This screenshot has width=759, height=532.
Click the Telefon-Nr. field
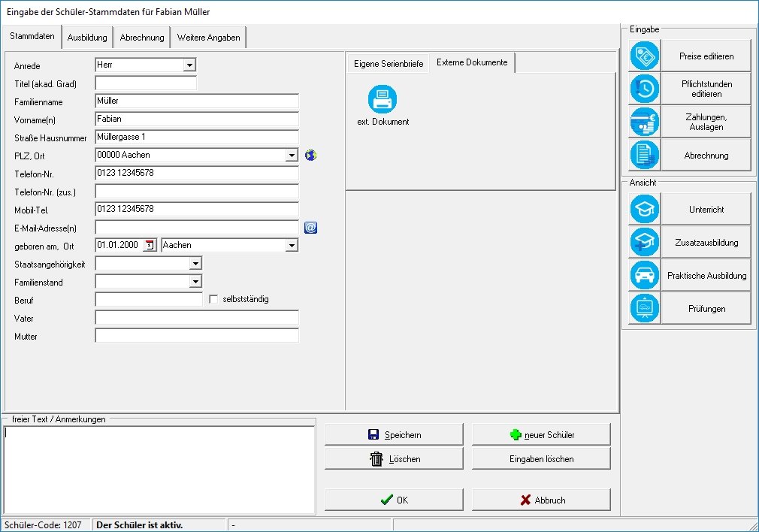[197, 174]
